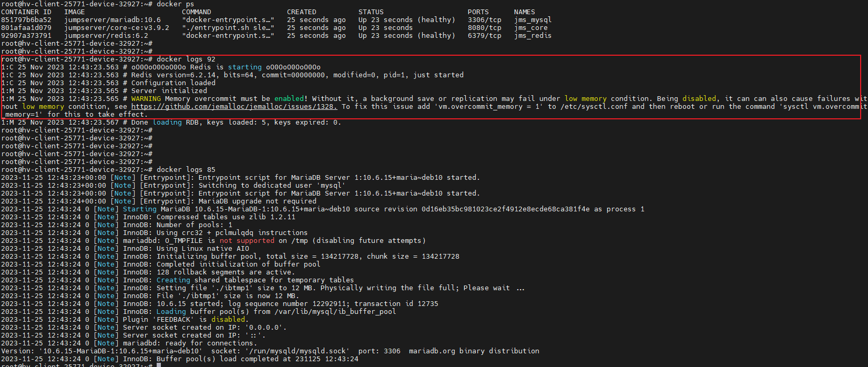Click 'Physically writing the file full; Please wait'
The image size is (868, 367).
(415, 288)
